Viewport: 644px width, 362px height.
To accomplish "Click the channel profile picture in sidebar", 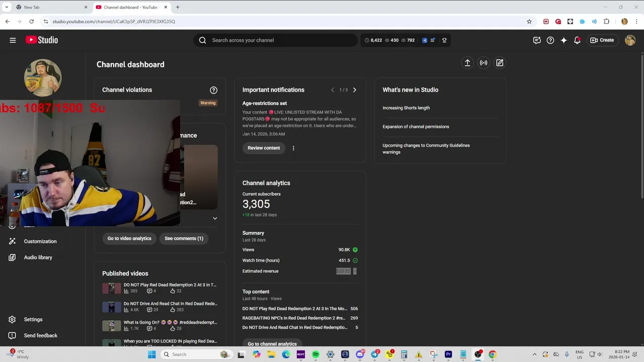I will pyautogui.click(x=43, y=78).
